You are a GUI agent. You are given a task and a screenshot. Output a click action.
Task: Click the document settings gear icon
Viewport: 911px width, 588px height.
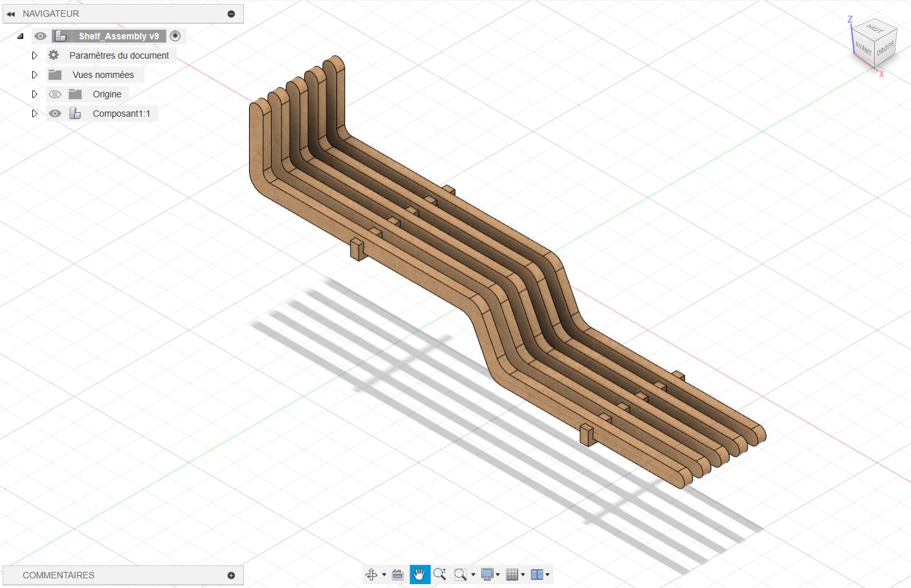(x=54, y=55)
